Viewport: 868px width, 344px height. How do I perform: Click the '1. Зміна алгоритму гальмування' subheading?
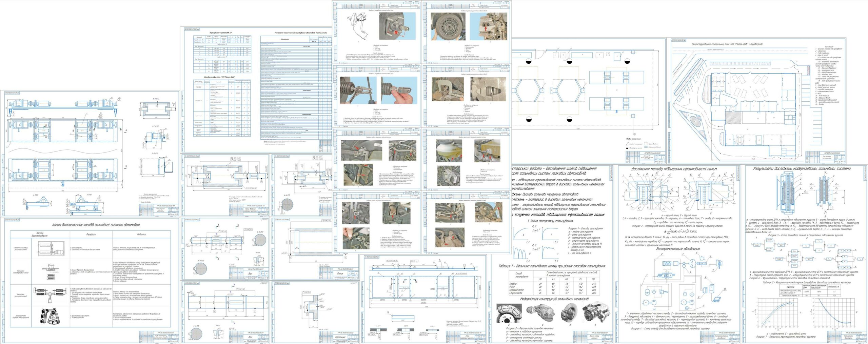(550, 221)
